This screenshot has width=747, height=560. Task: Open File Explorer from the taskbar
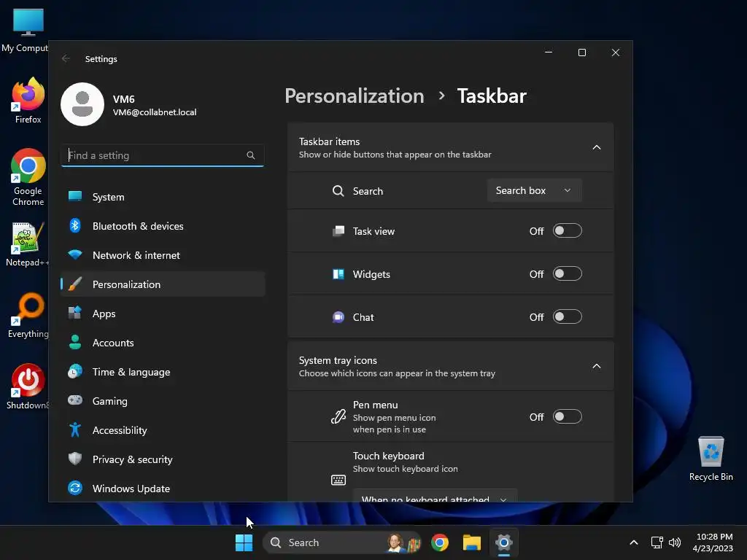coord(472,542)
